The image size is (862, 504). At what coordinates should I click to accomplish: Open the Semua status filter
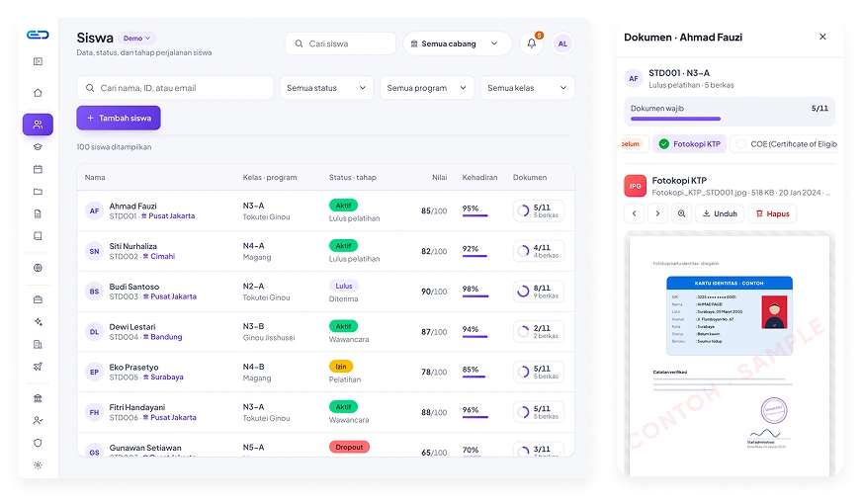[326, 88]
